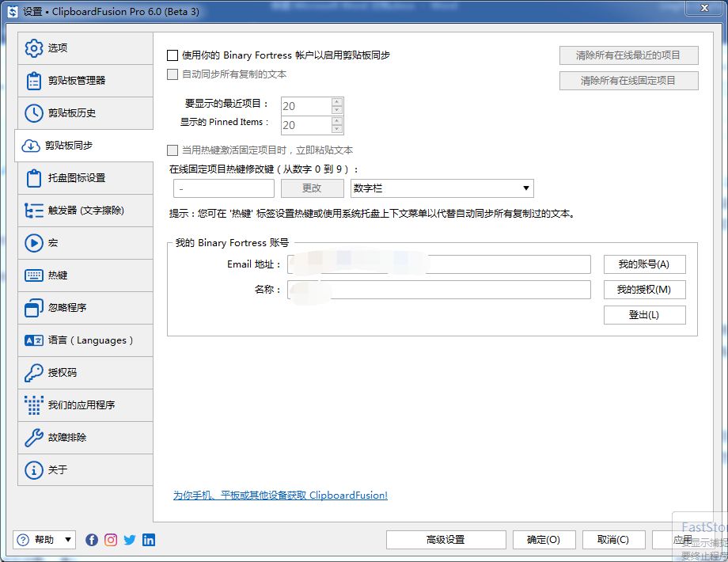Click the 显示的 Pinned Items number field
This screenshot has width=728, height=562.
click(306, 125)
